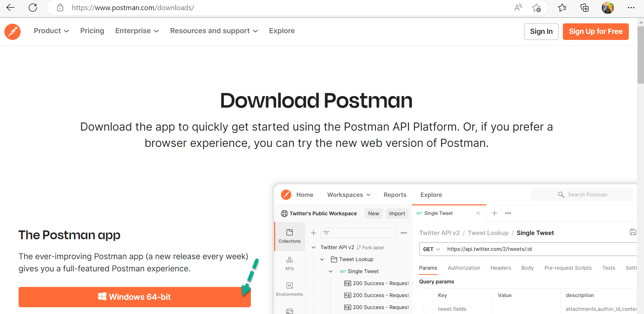Collapse the Tweet Lookup folder chevron
Screen dimensions: 644x314
click(322, 259)
